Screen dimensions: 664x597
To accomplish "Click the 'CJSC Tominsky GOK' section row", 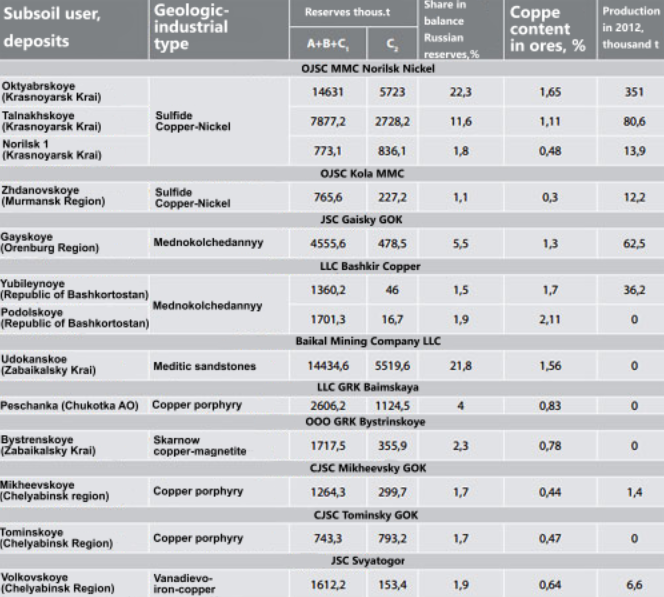I will [332, 515].
